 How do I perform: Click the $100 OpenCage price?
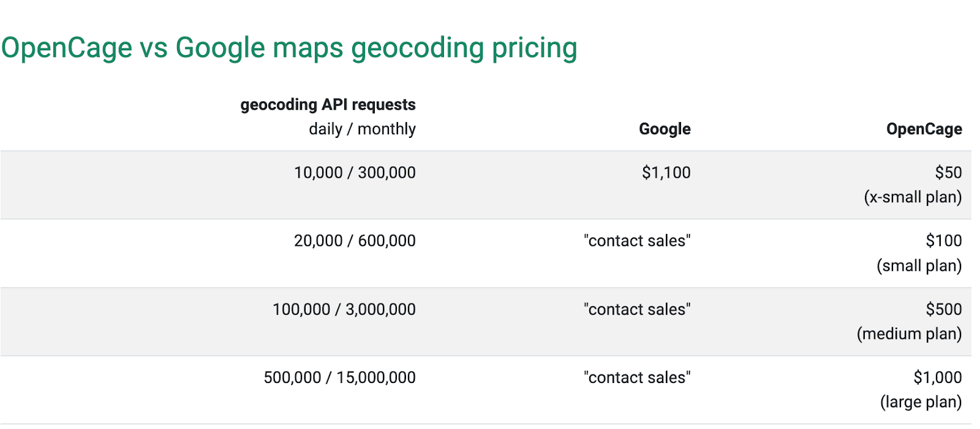[944, 241]
